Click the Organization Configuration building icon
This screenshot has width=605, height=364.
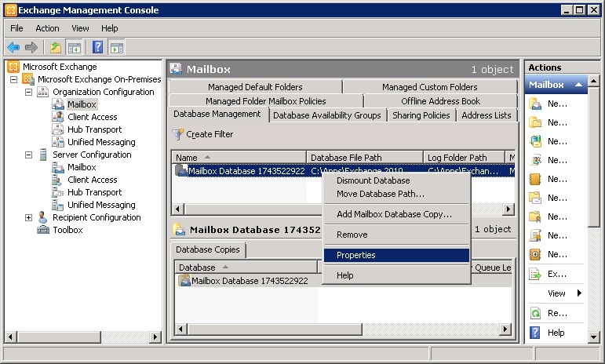point(43,92)
